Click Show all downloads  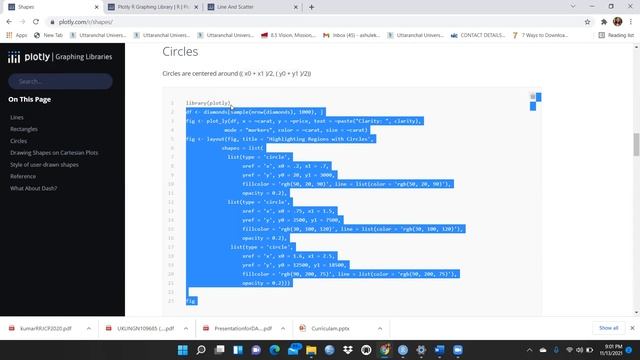click(x=608, y=328)
